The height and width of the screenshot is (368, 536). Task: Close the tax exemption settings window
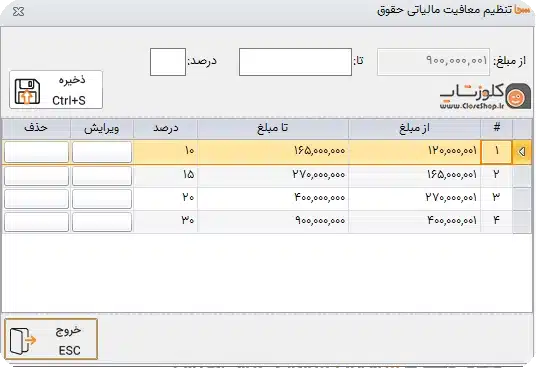[x=18, y=12]
